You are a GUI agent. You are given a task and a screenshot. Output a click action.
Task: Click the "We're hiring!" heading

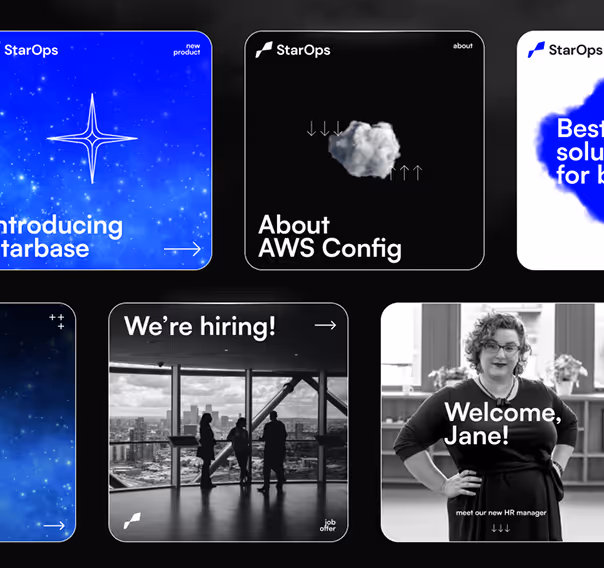pos(200,326)
